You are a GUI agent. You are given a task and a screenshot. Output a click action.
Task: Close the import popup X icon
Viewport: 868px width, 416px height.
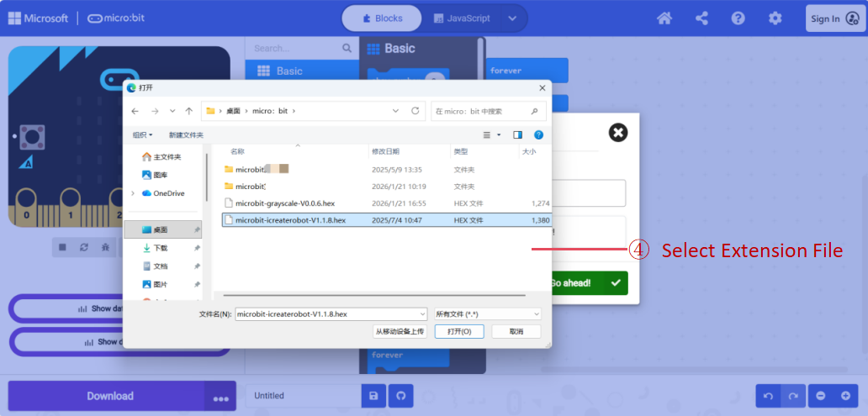(618, 132)
